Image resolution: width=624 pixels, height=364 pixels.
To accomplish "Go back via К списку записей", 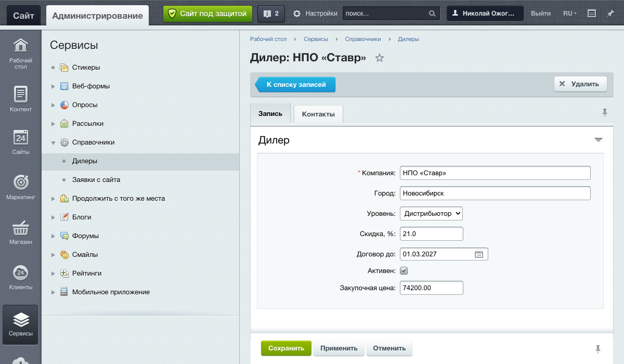I will pyautogui.click(x=295, y=84).
